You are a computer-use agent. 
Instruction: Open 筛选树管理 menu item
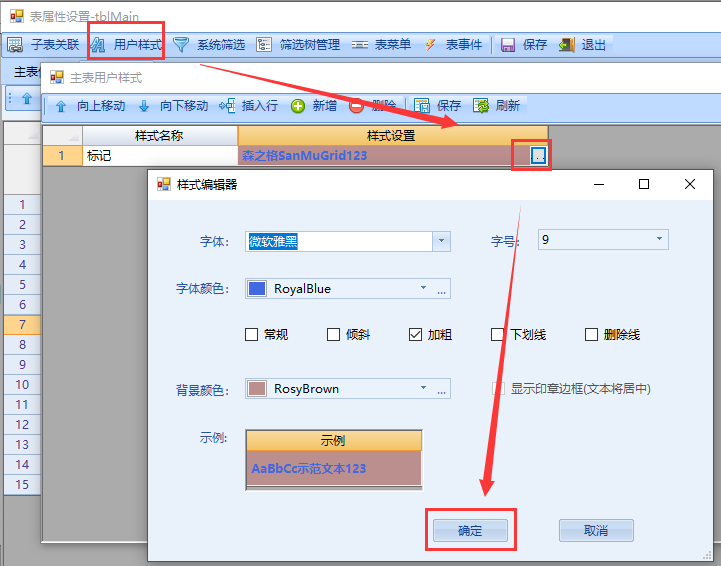point(310,45)
